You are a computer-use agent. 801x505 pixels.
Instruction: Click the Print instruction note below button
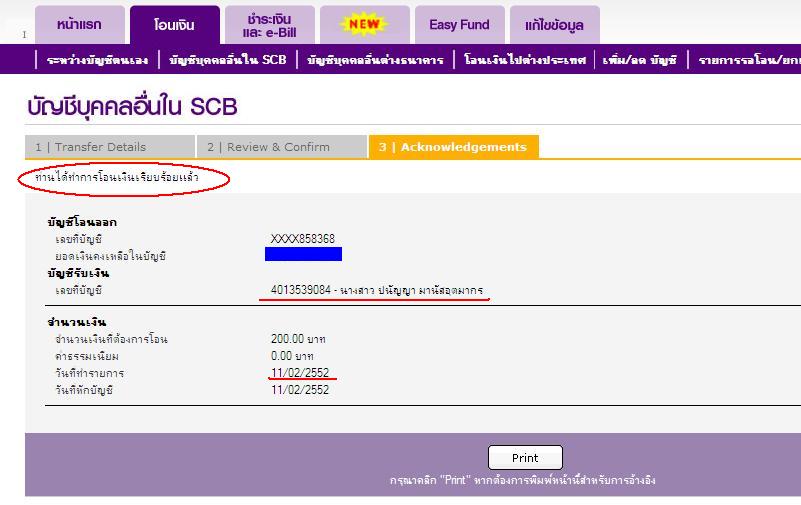(523, 480)
